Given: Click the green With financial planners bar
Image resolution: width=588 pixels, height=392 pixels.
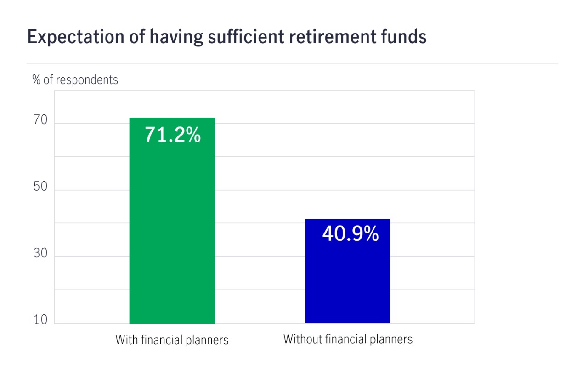Looking at the screenshot, I should (172, 221).
